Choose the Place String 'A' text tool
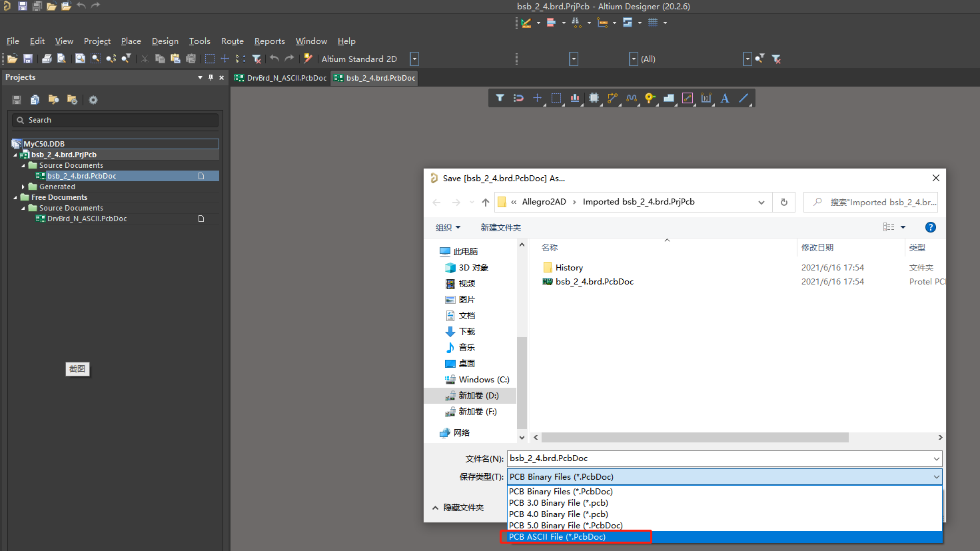Viewport: 980px width, 551px height. pyautogui.click(x=725, y=98)
